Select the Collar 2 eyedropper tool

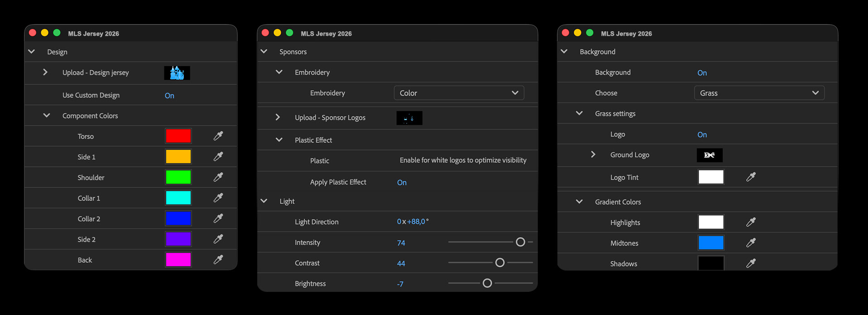tap(218, 218)
